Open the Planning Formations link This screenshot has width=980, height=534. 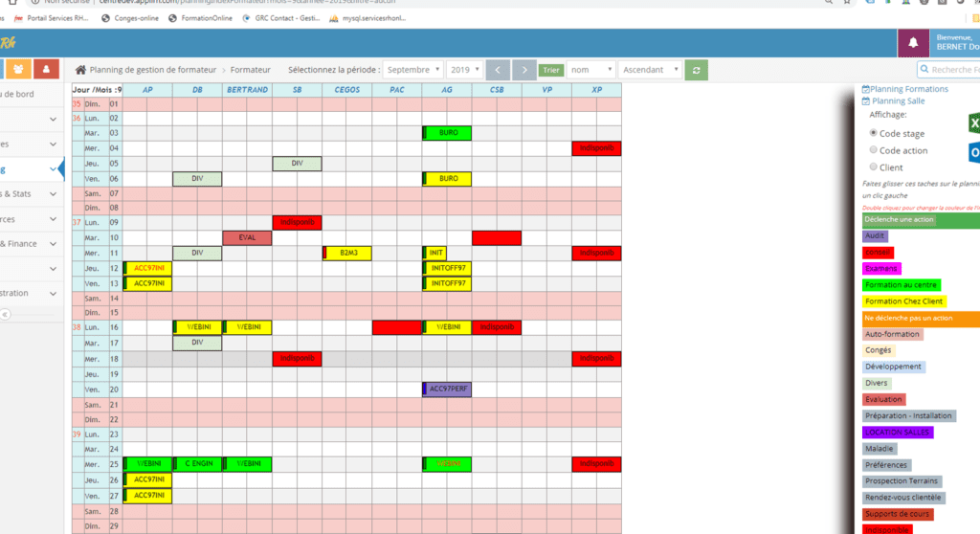908,89
